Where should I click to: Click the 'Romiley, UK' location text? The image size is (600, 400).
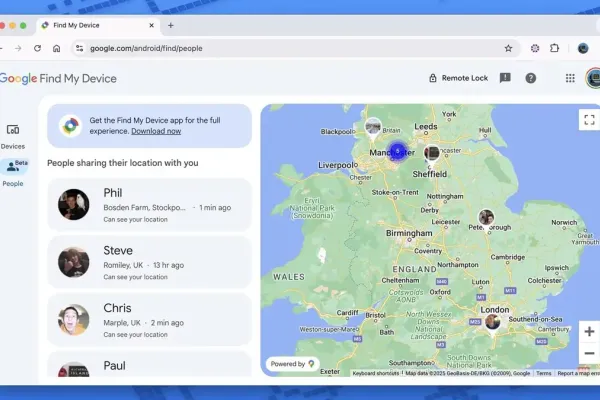pyautogui.click(x=123, y=265)
